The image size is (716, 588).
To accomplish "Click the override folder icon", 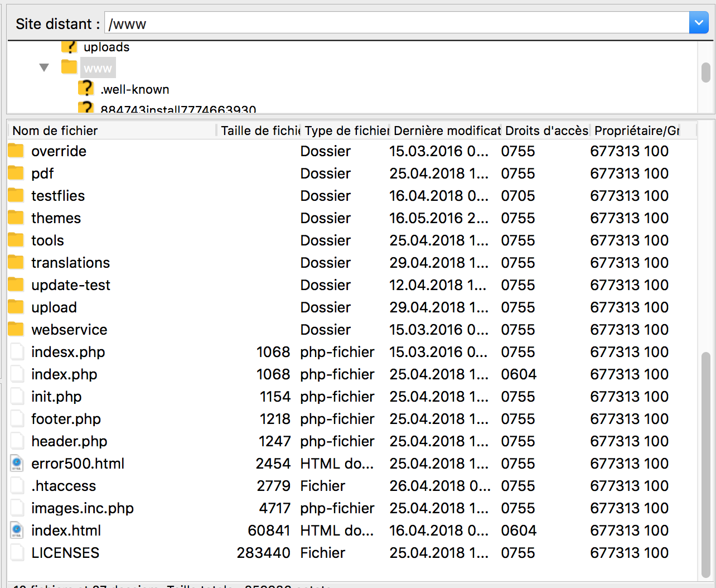I will (16, 151).
